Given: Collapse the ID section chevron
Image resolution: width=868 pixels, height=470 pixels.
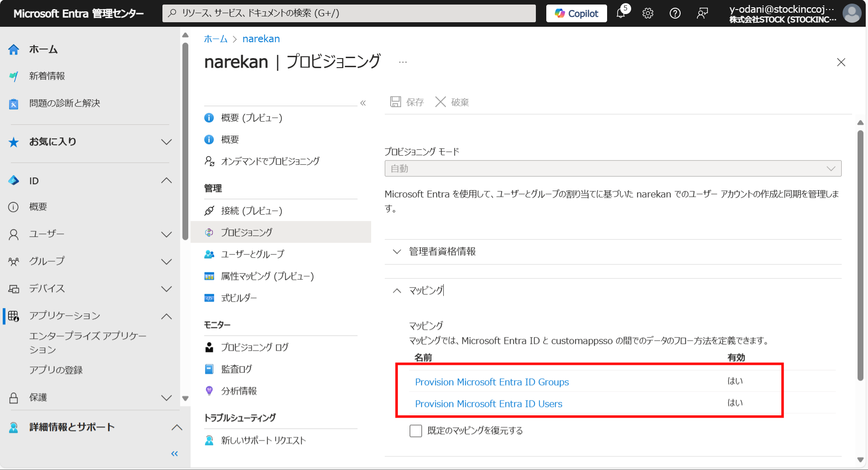Looking at the screenshot, I should point(167,181).
